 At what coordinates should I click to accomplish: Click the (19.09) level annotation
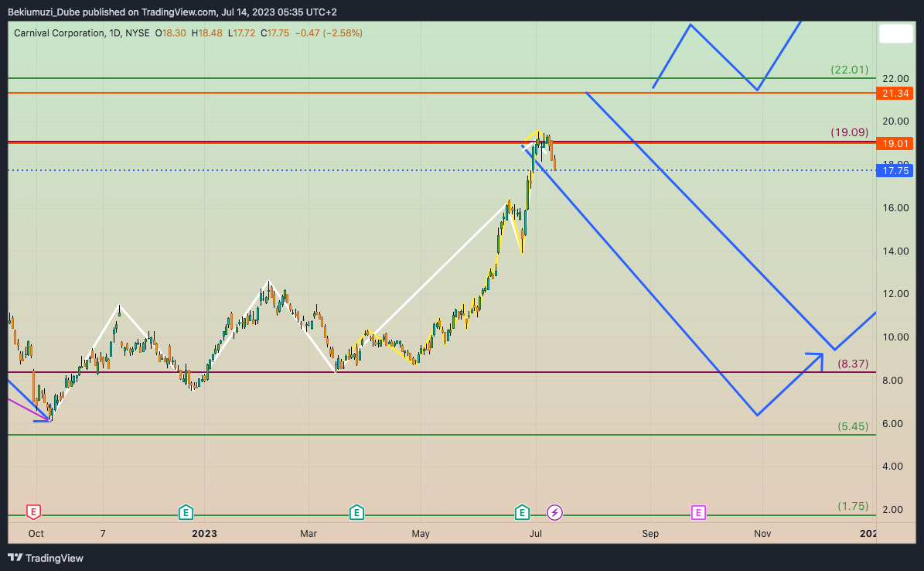(x=849, y=132)
